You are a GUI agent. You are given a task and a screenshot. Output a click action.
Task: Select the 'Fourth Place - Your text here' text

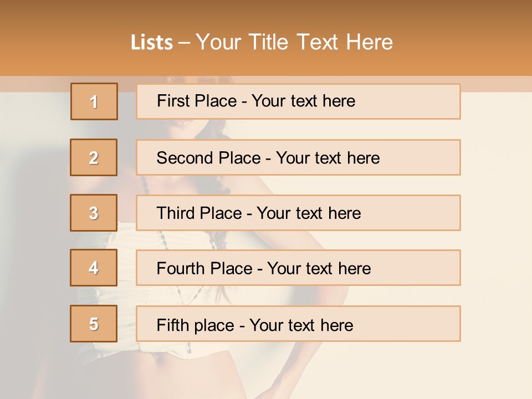pyautogui.click(x=263, y=269)
